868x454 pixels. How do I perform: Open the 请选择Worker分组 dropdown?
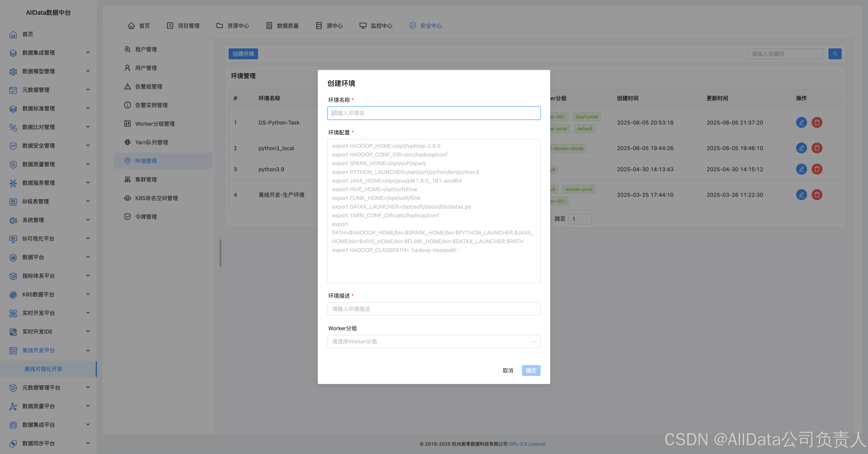[x=434, y=341]
